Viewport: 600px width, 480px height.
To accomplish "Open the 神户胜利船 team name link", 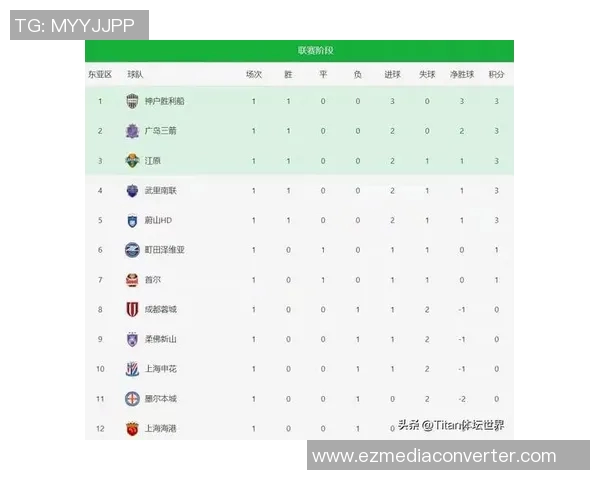I will click(x=167, y=101).
